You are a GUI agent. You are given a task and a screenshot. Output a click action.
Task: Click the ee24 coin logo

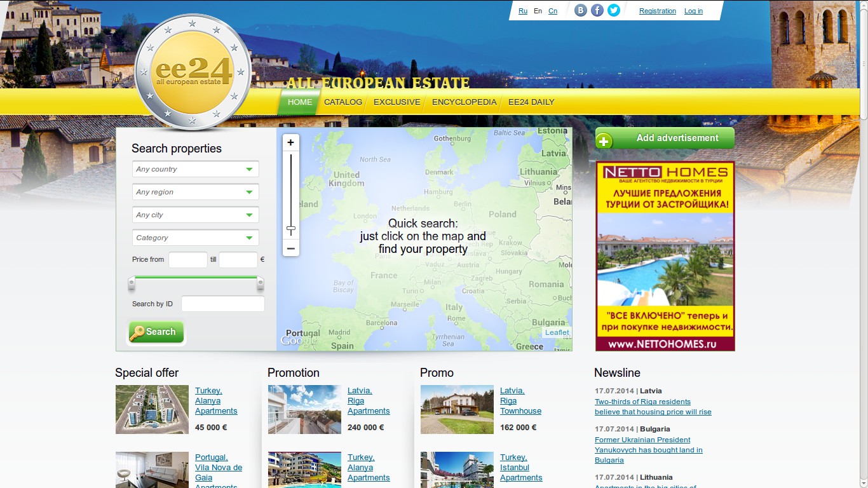coord(193,72)
